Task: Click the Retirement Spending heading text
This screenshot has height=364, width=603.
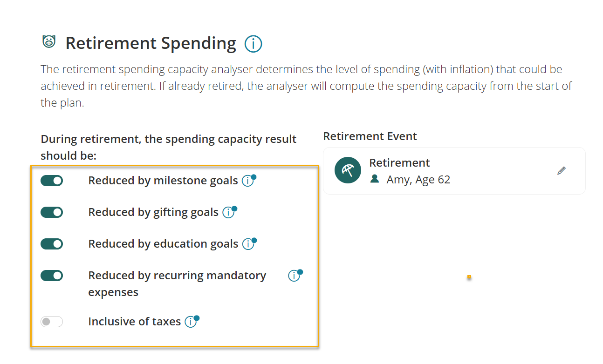Action: pos(151,43)
